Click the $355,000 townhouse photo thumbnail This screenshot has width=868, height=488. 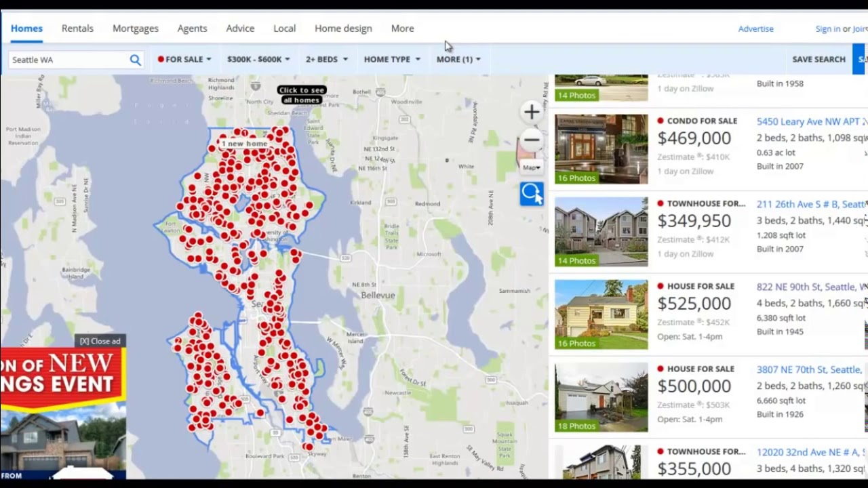(x=601, y=462)
